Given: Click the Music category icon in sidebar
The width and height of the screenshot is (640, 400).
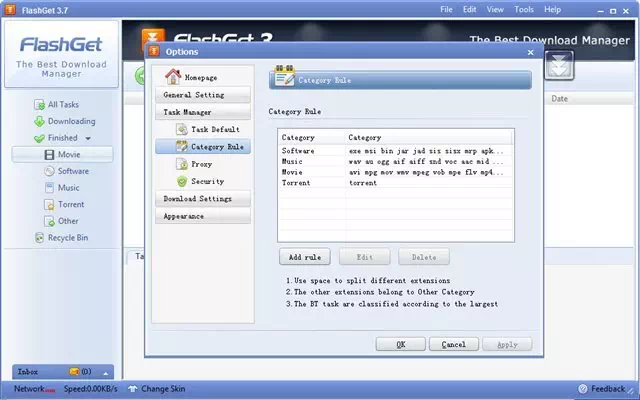Looking at the screenshot, I should tap(49, 188).
